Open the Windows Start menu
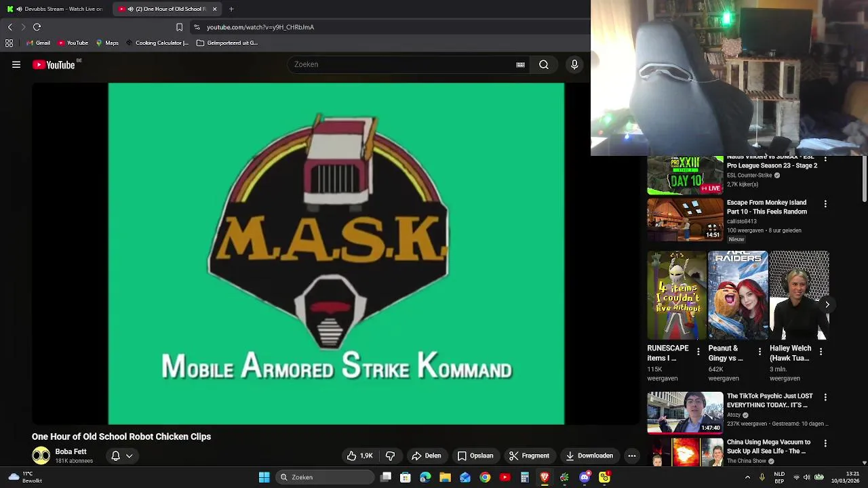This screenshot has height=488, width=868. coord(264,477)
